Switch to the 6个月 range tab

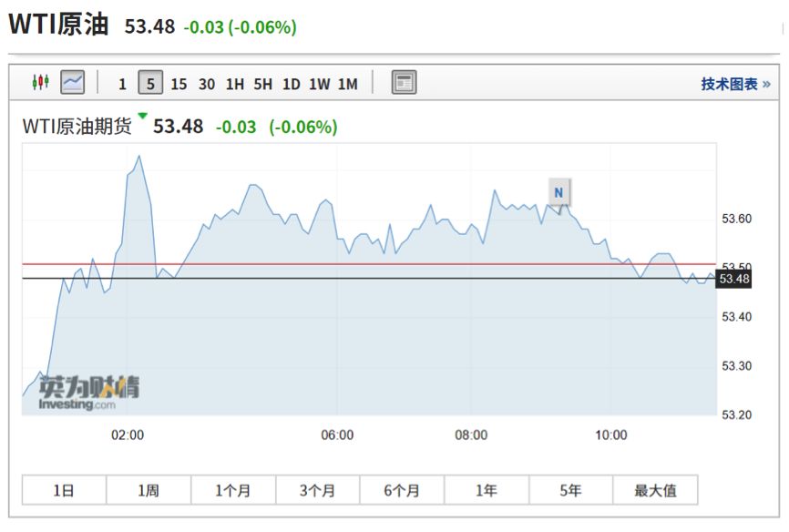tap(402, 490)
